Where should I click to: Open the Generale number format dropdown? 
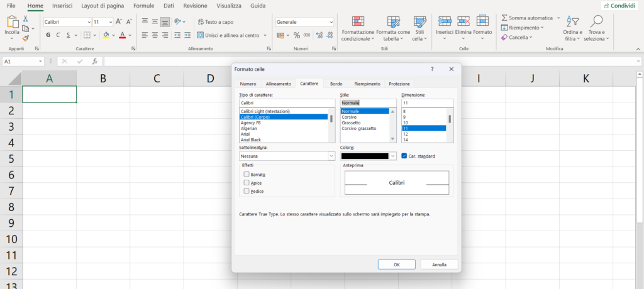(331, 22)
